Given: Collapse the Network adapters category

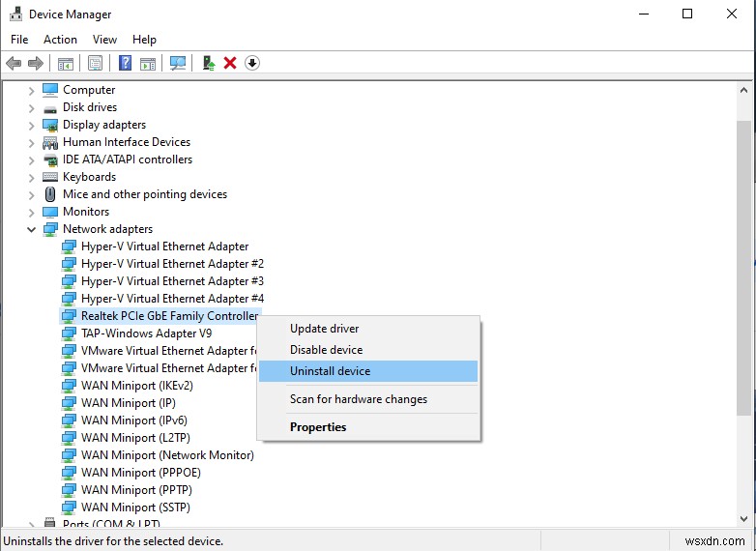Looking at the screenshot, I should pyautogui.click(x=31, y=229).
